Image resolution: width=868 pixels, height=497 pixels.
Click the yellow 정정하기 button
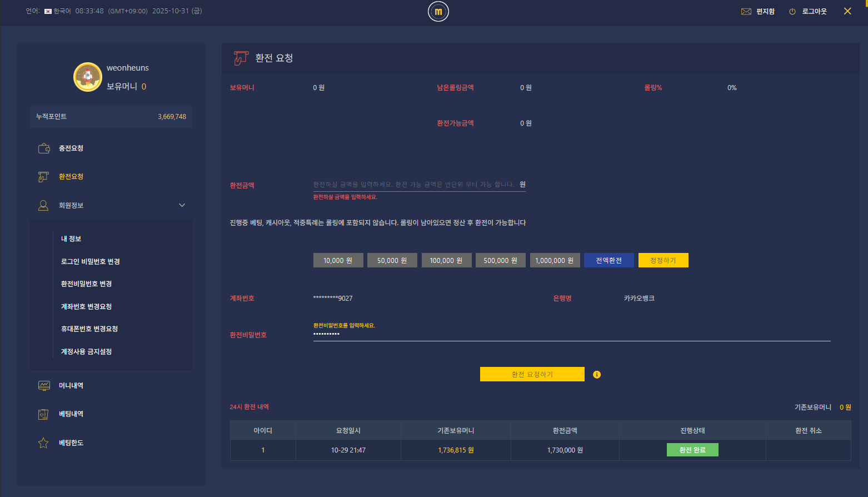click(663, 260)
